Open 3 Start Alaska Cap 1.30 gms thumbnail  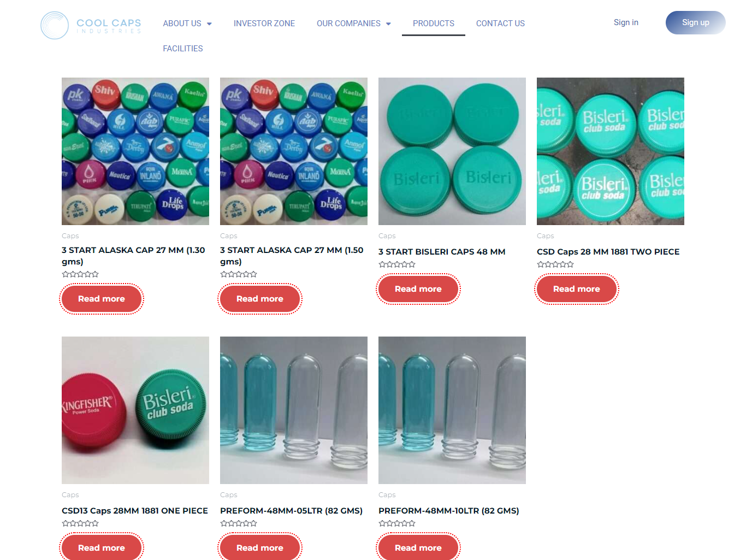(x=135, y=151)
